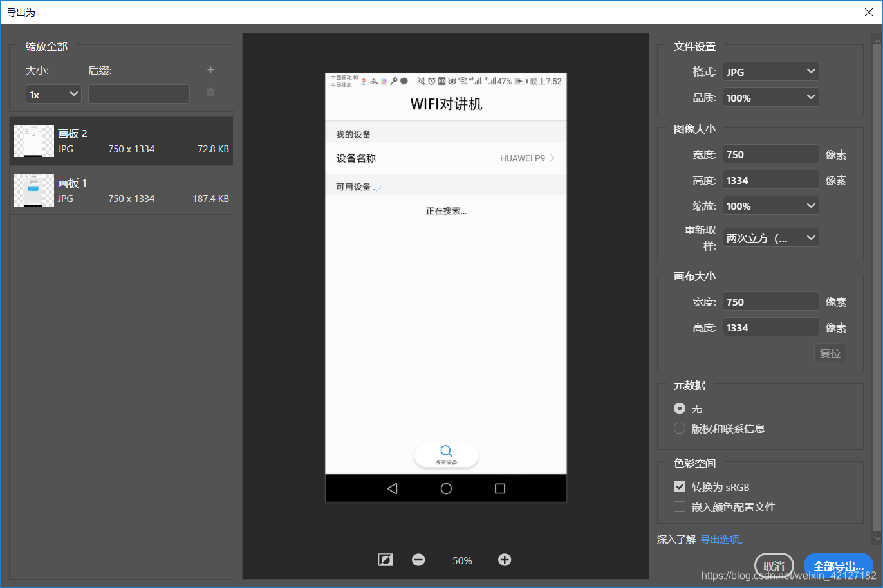883x588 pixels.
Task: Click the 后缀 suffix input field
Action: pyautogui.click(x=139, y=94)
